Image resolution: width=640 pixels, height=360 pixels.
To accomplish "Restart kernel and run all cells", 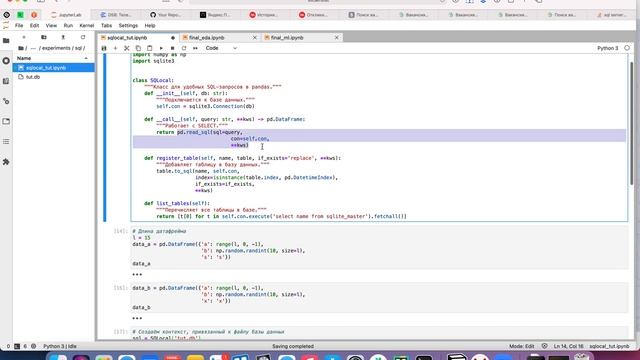I will click(x=195, y=48).
